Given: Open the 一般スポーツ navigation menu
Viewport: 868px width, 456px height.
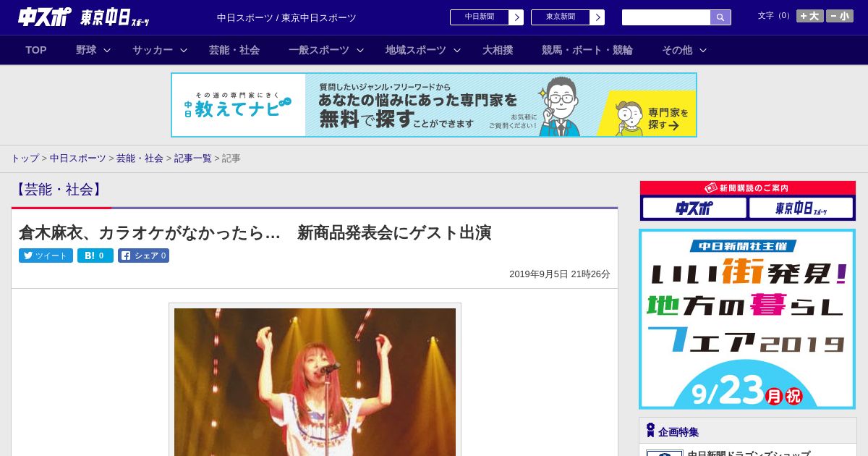Looking at the screenshot, I should coord(319,50).
